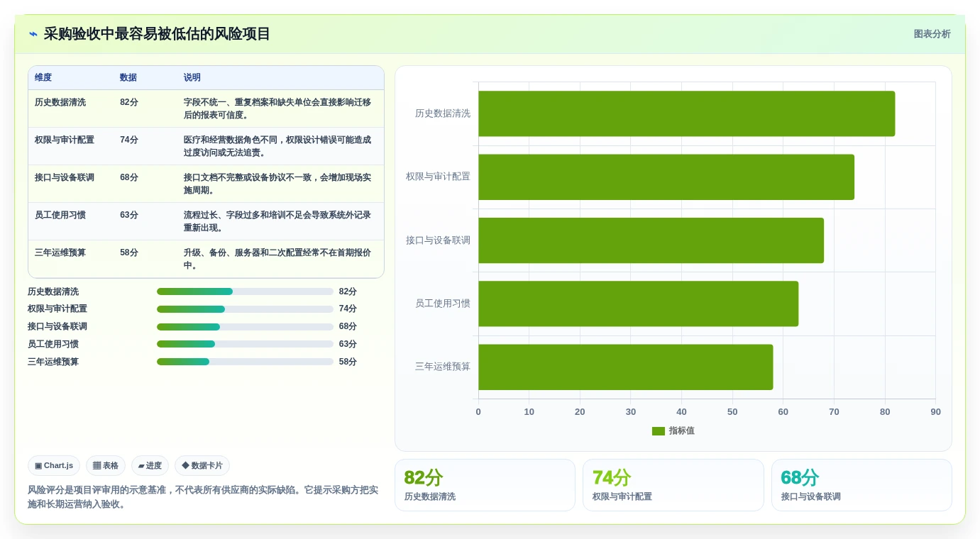Click 历史数据清洗 label in progress list
980x539 pixels.
(53, 291)
